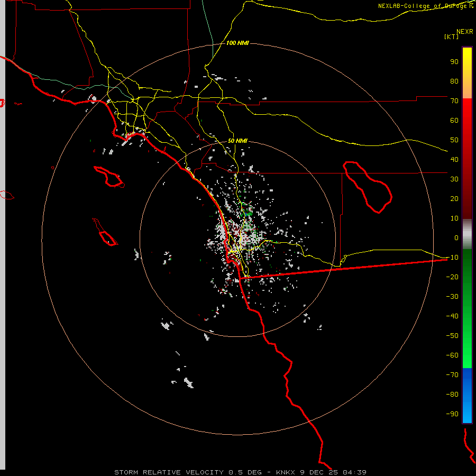Click the -60 value on the color scale
This screenshot has height=476, width=476.
pos(452,355)
